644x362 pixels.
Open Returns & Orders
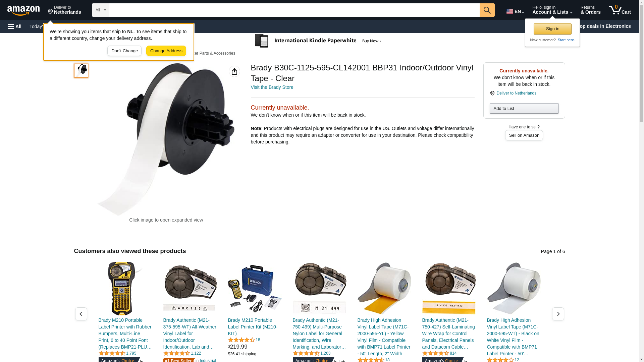point(591,10)
